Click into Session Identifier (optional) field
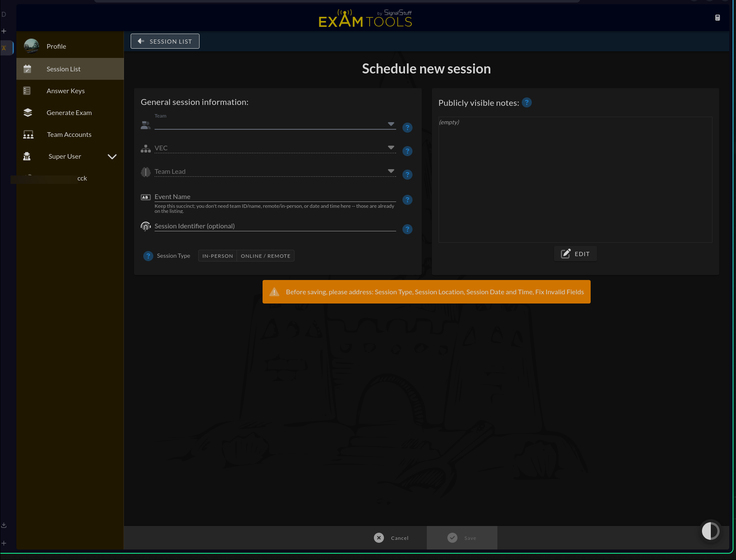 [275, 226]
